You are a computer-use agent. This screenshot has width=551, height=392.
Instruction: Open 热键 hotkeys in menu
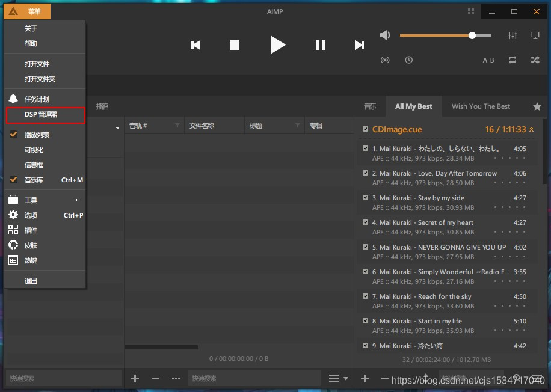[x=45, y=260]
